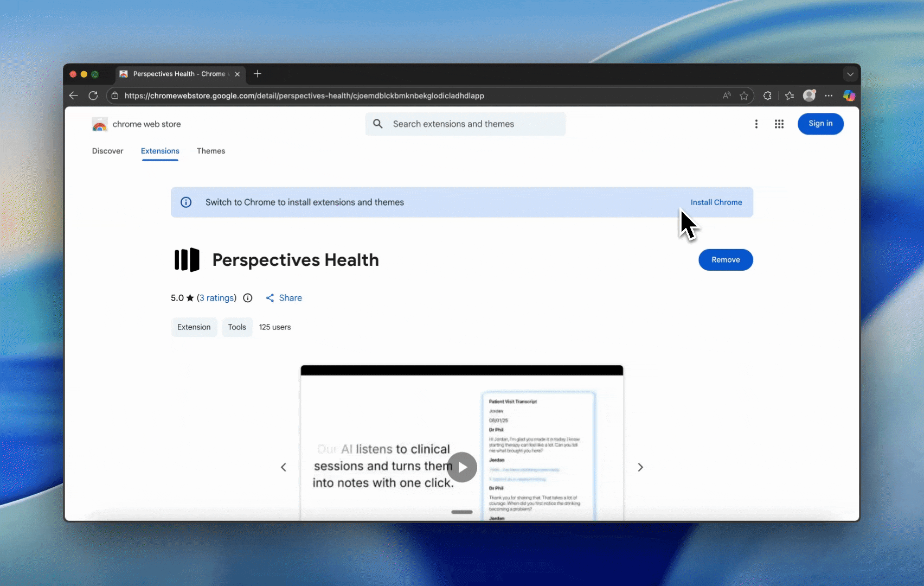The height and width of the screenshot is (586, 924).
Task: Play the extension preview video
Action: coord(462,467)
